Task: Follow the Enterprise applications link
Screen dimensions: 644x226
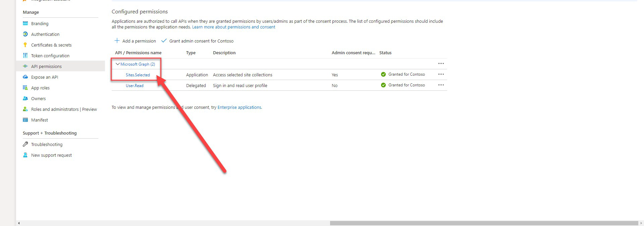Action: coord(239,107)
